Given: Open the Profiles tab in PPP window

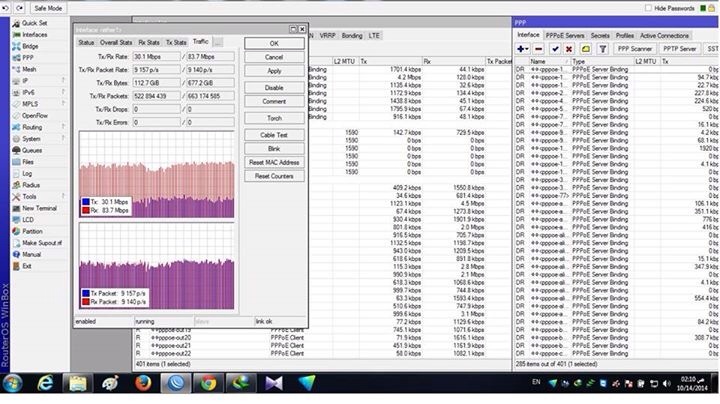Looking at the screenshot, I should point(624,35).
